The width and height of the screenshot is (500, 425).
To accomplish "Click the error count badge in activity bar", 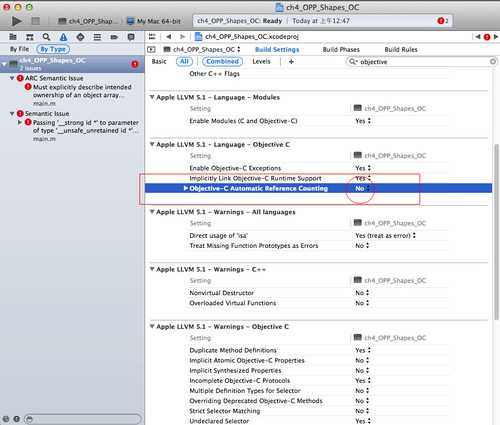I will pos(442,21).
